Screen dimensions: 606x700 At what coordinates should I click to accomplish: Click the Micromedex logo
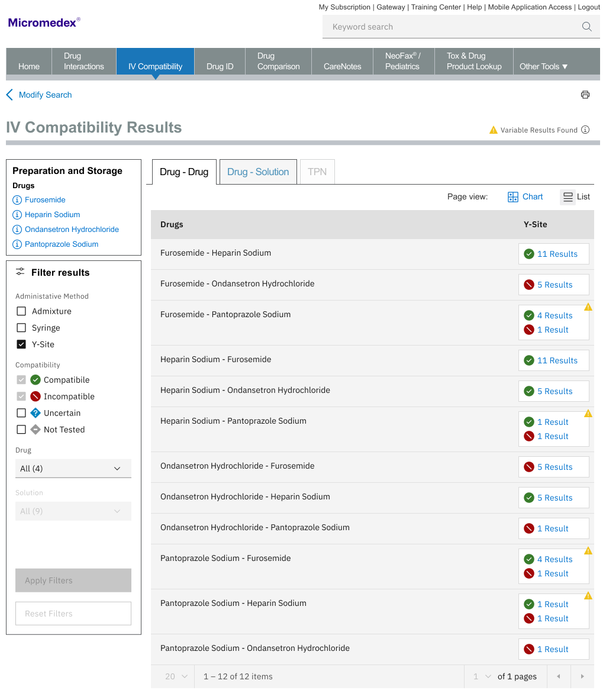point(44,22)
